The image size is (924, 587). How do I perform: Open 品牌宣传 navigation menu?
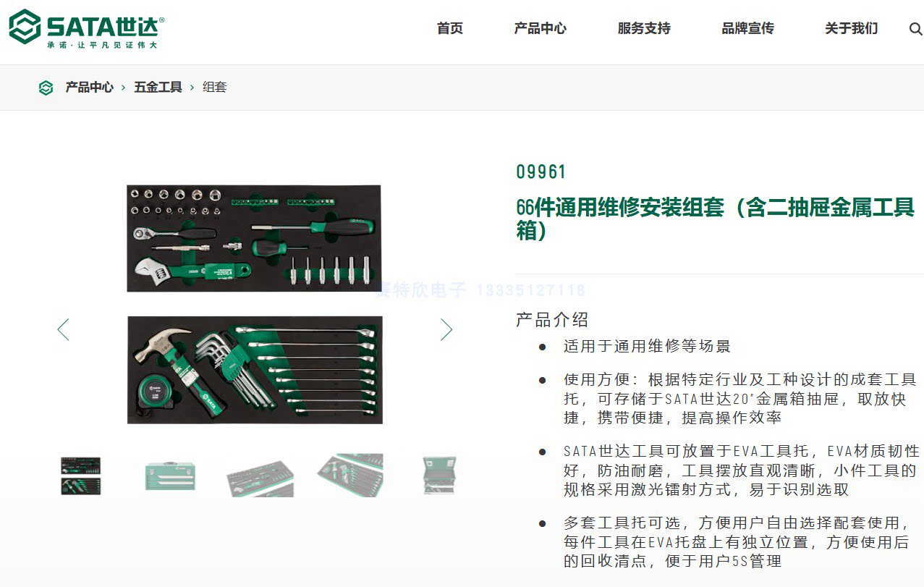[x=747, y=28]
